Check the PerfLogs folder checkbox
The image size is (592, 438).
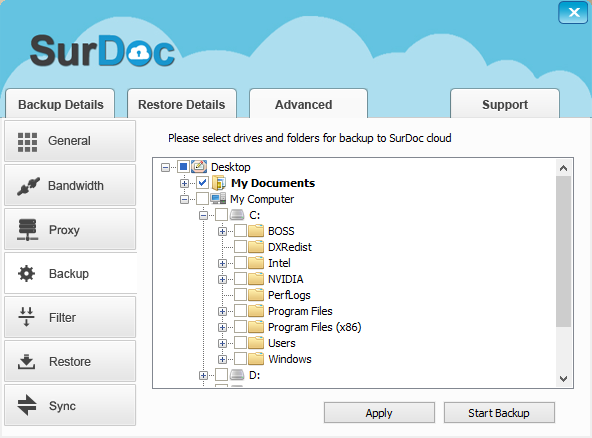(240, 295)
